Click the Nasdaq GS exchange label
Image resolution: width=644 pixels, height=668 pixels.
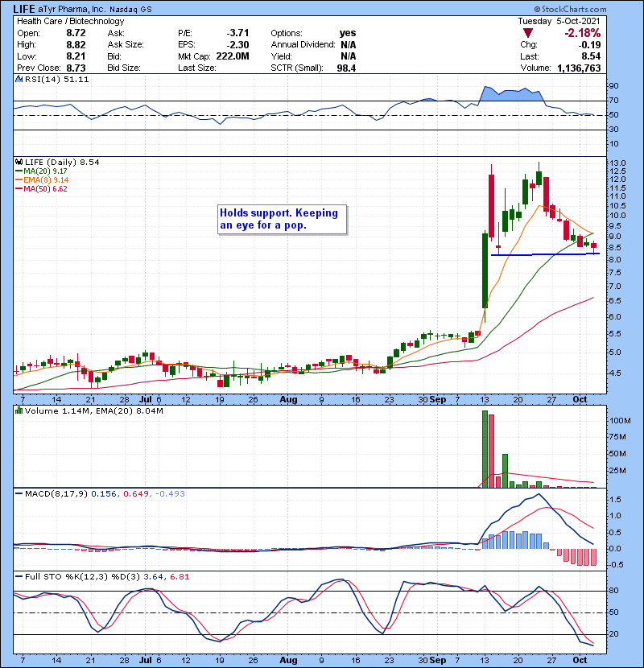pyautogui.click(x=130, y=10)
